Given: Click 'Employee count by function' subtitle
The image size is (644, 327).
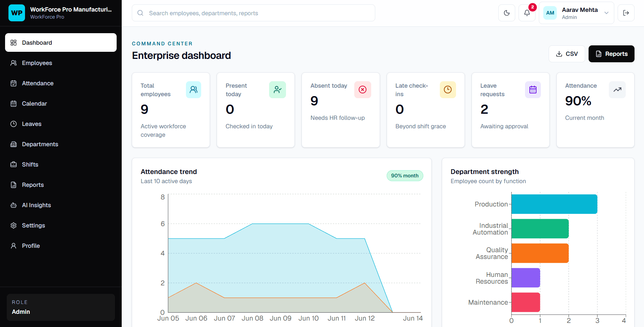Looking at the screenshot, I should pyautogui.click(x=488, y=181).
